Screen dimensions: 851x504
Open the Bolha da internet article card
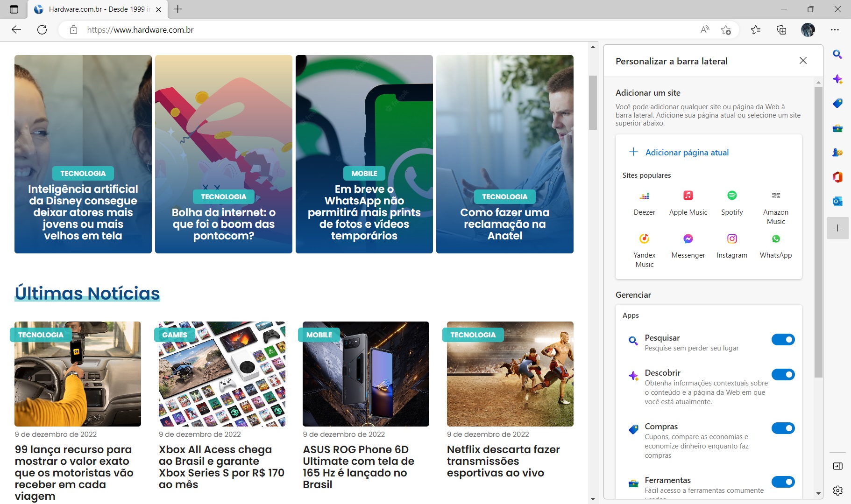(224, 154)
